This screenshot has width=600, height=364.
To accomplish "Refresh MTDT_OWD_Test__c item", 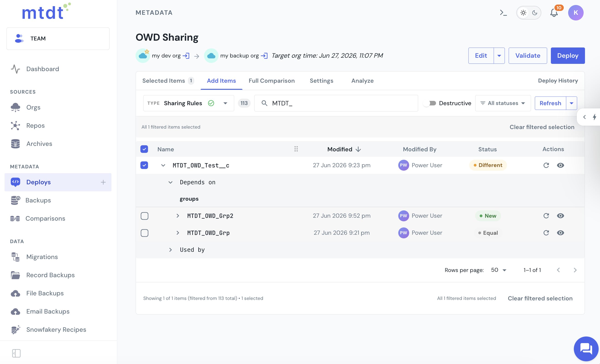I will pos(546,165).
